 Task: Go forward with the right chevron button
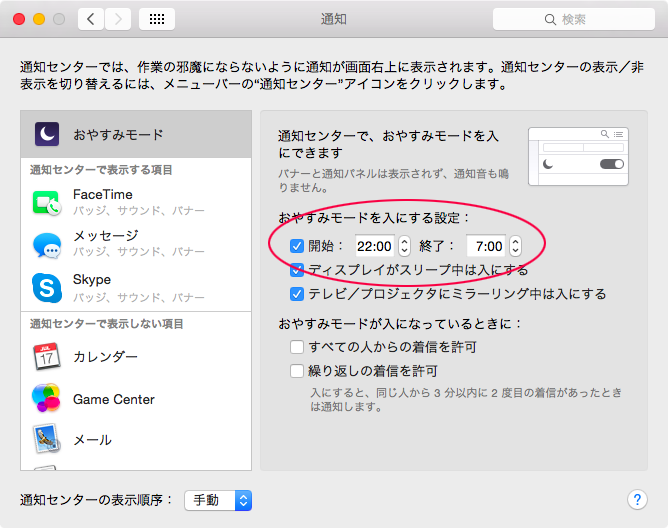click(x=118, y=19)
